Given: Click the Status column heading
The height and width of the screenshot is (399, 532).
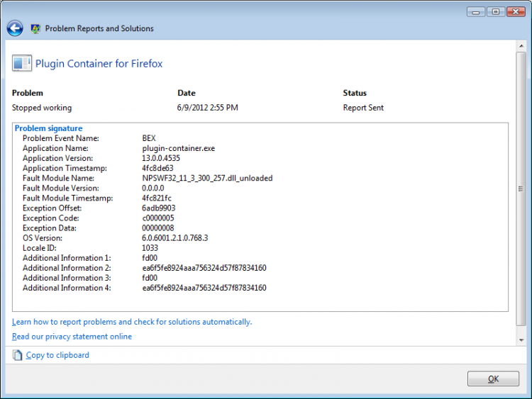Looking at the screenshot, I should tap(355, 93).
